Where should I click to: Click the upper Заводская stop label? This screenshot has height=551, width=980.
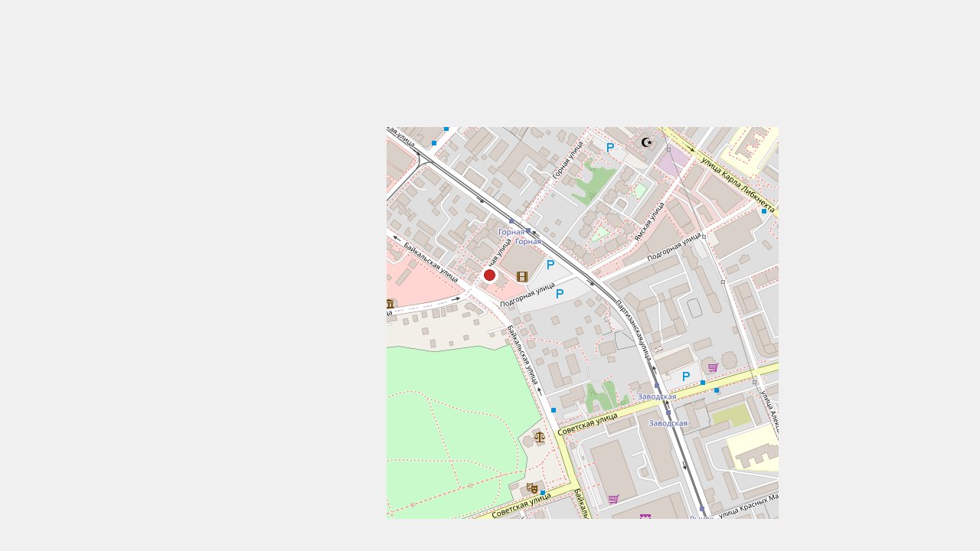pos(657,397)
